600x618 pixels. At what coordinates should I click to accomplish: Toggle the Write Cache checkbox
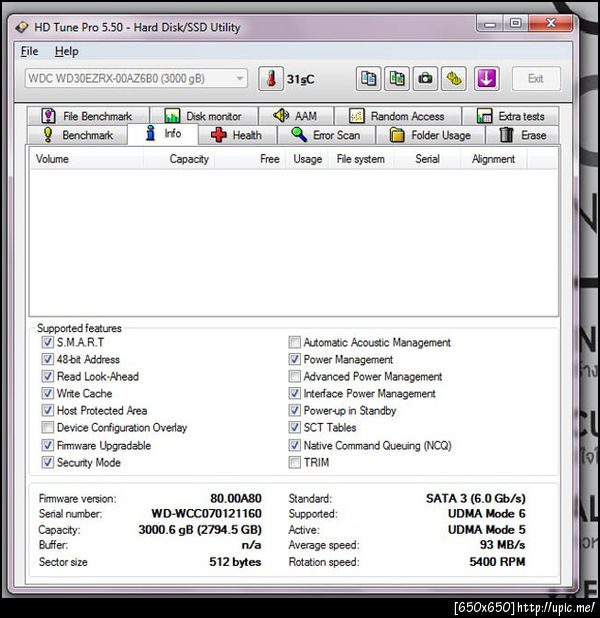pos(47,393)
